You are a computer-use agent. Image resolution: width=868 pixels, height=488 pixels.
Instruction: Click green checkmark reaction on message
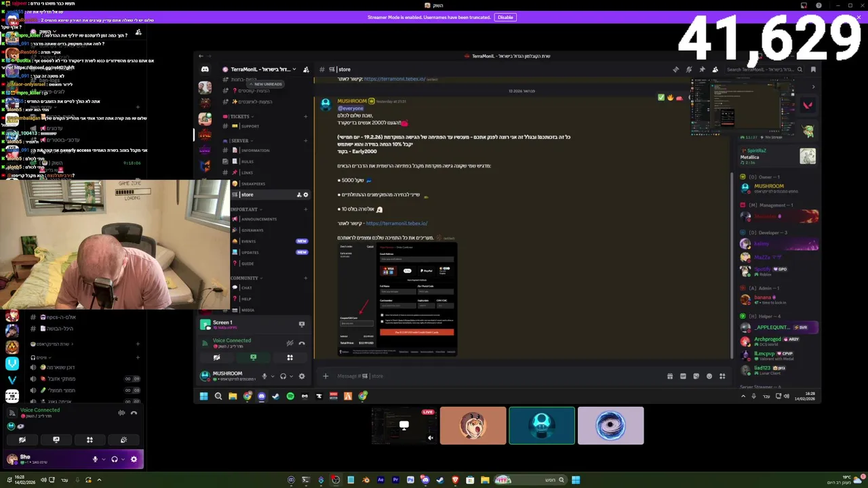point(661,98)
